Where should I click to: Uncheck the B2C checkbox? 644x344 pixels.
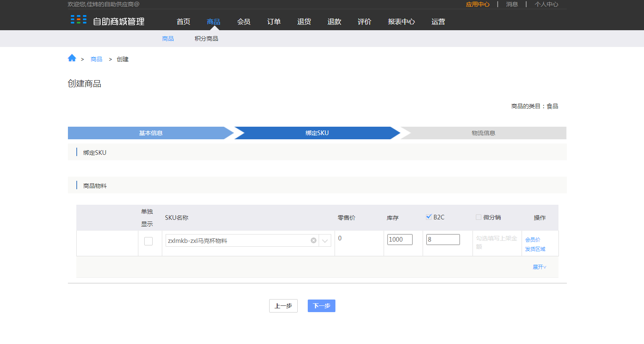tap(429, 217)
